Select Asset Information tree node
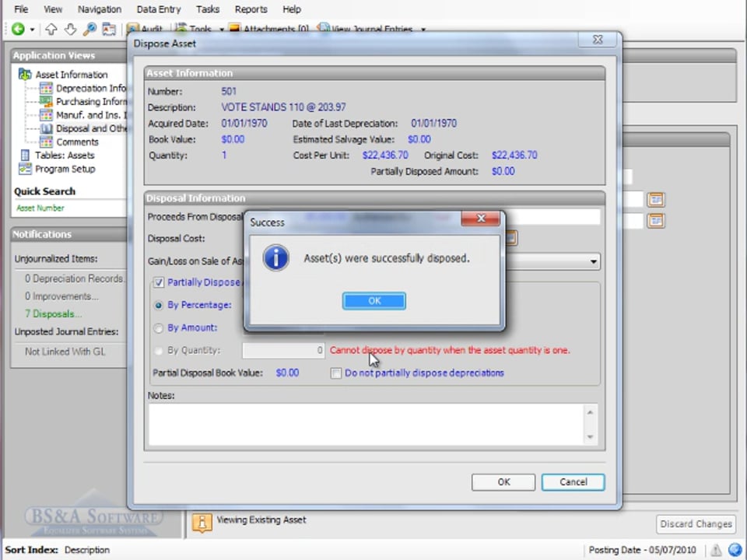The image size is (747, 560). (72, 75)
